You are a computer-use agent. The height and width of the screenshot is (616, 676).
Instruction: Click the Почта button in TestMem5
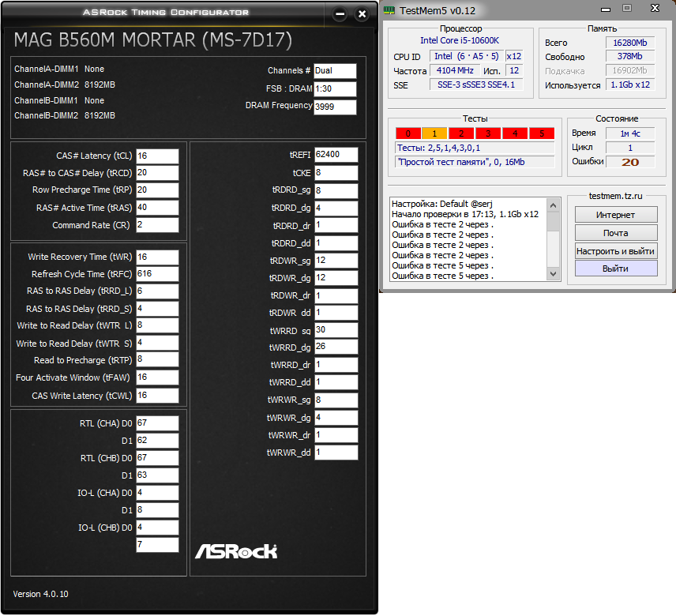pyautogui.click(x=616, y=233)
